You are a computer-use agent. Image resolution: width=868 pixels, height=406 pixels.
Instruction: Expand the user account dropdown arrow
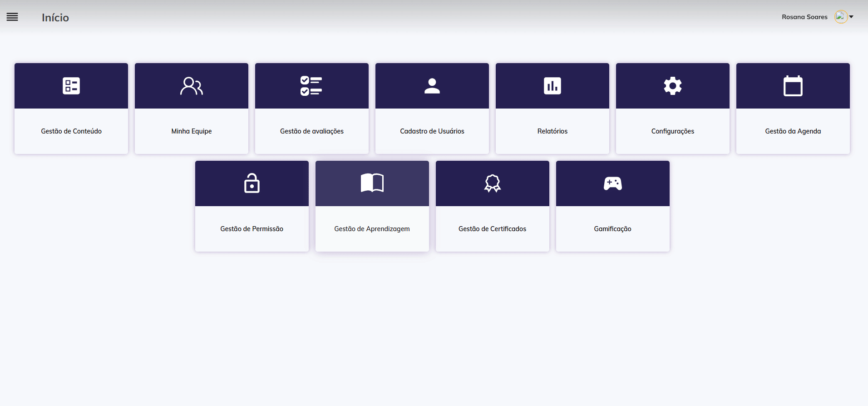pyautogui.click(x=851, y=17)
